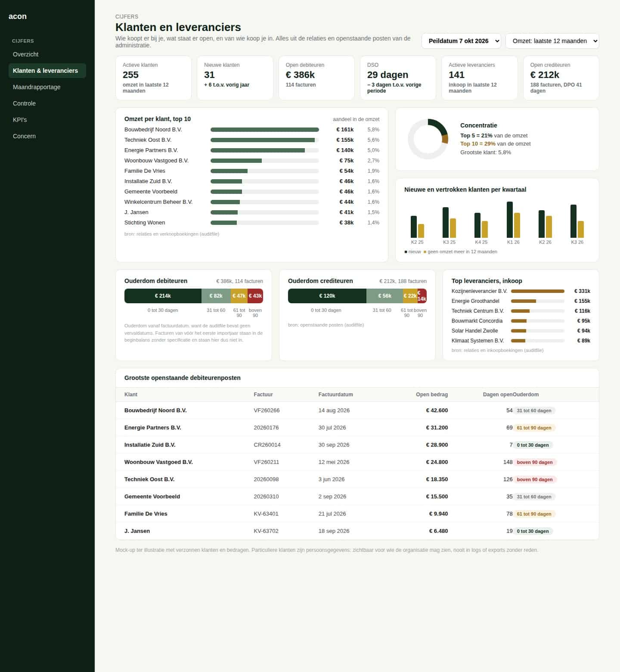Click the Actieve klanten card showing 255
The image size is (620, 672).
click(x=153, y=78)
